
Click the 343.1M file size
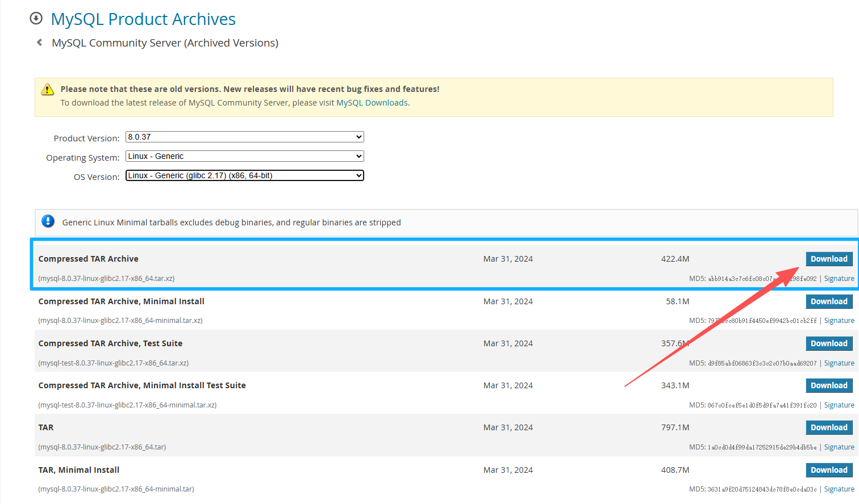675,385
